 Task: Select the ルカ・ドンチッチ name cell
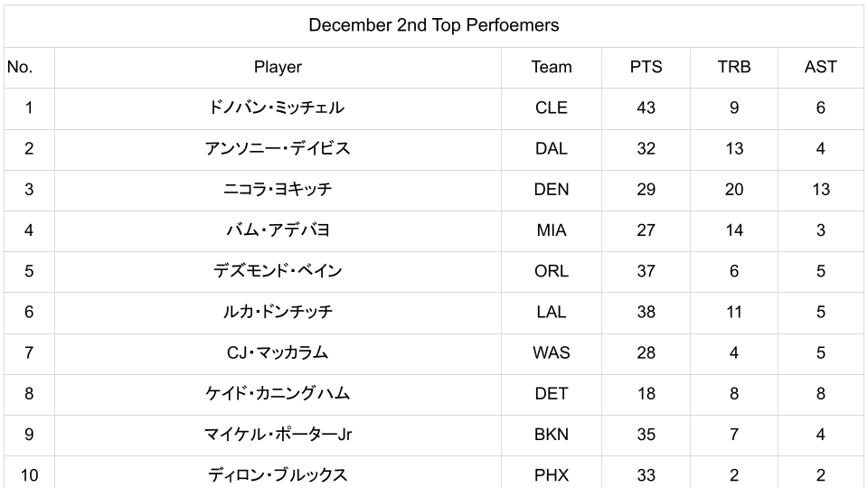[278, 312]
